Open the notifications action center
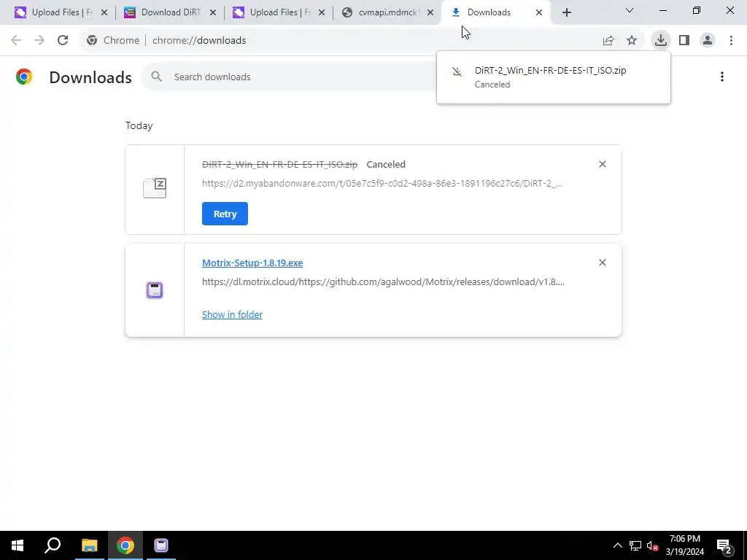This screenshot has width=747, height=560. (724, 545)
